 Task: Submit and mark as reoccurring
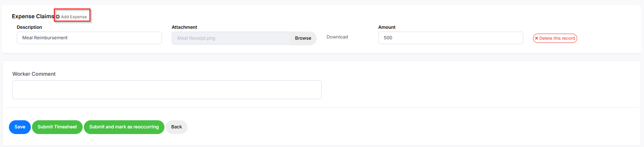[124, 127]
